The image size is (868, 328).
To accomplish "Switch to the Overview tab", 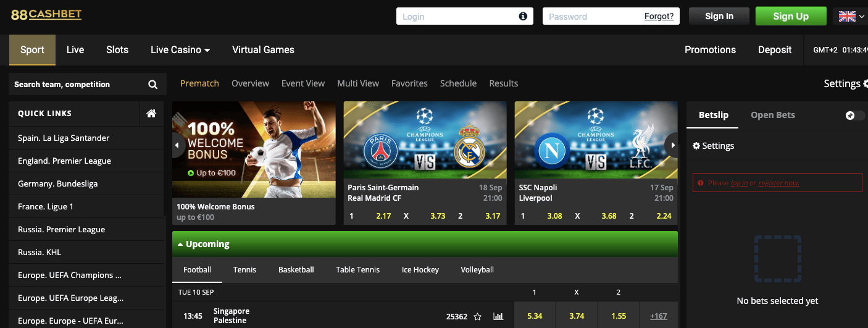I will tap(250, 83).
